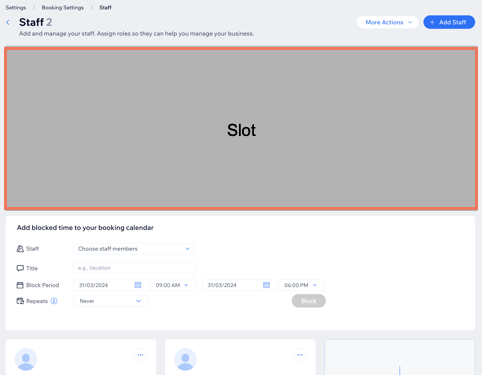This screenshot has height=375, width=482.
Task: Open the calendar icon in start date field
Action: point(138,285)
